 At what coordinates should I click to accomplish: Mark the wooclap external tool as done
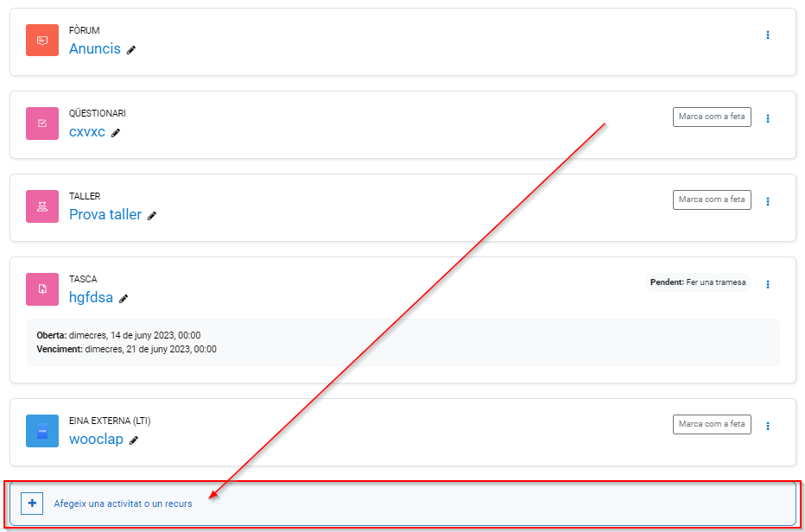pos(711,424)
